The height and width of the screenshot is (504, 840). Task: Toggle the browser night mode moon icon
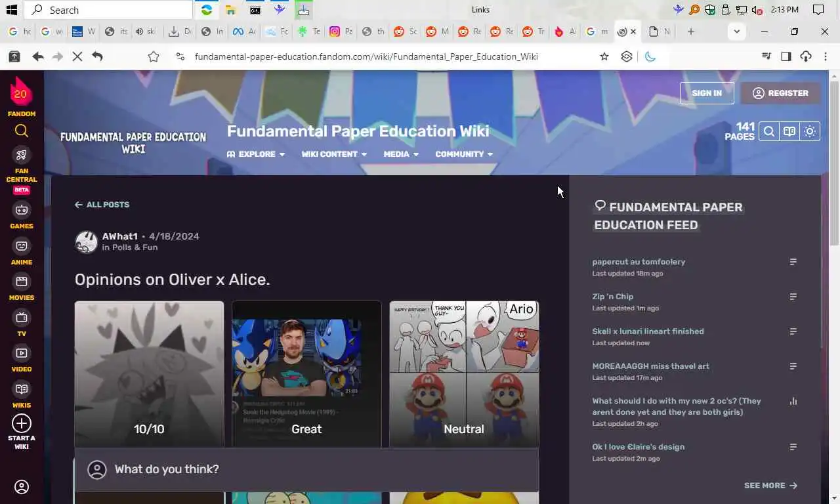(x=650, y=56)
